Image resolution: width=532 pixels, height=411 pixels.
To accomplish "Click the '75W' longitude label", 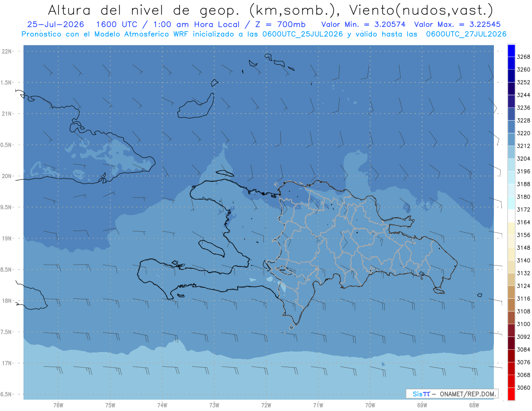I will tap(110, 405).
